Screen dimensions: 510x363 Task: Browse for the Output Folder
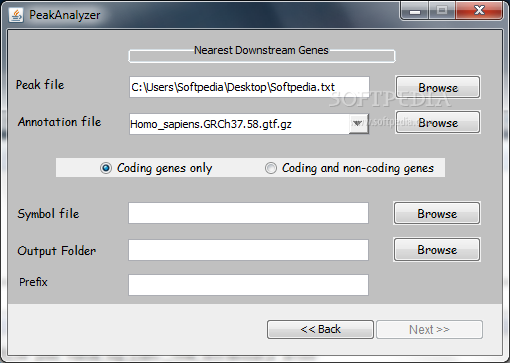437,249
